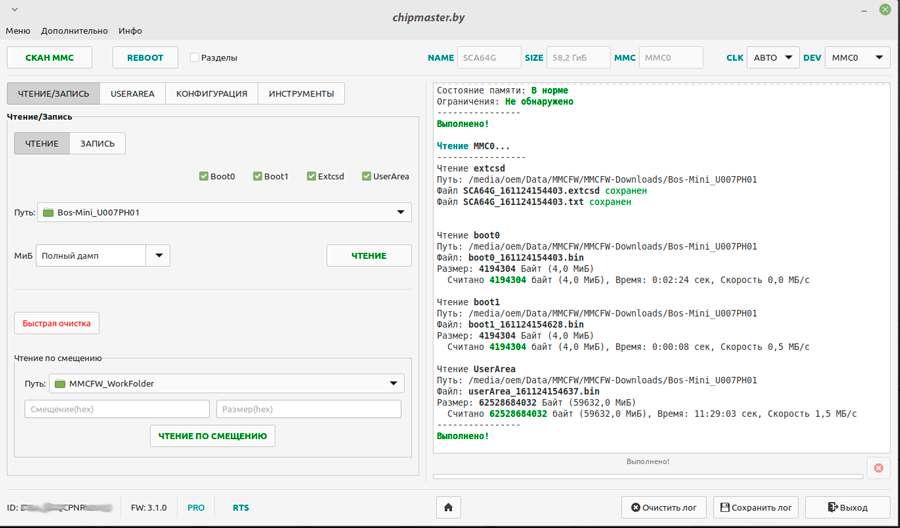Uncheck the Extcsd checkbox
The width and height of the screenshot is (900, 528).
(x=312, y=176)
